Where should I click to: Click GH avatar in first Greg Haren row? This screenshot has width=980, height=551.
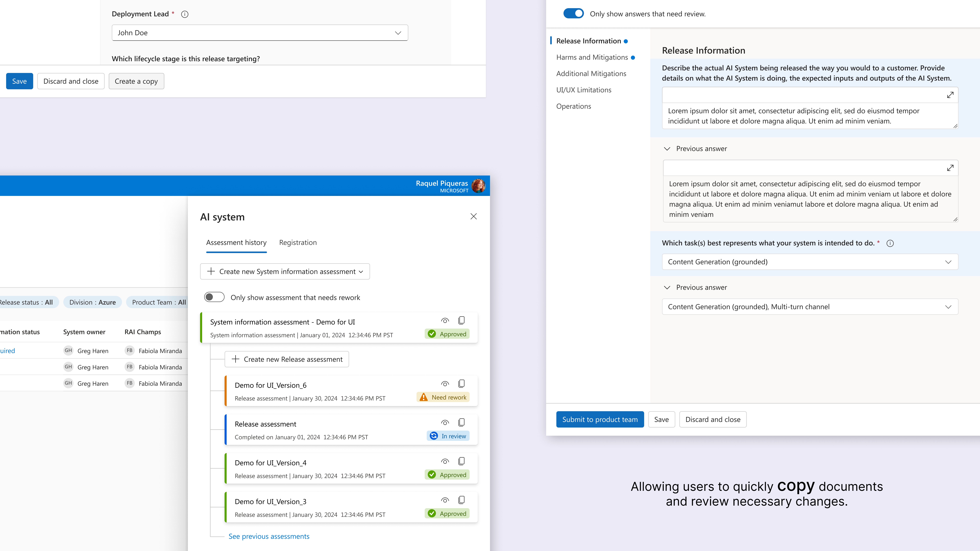(x=68, y=351)
